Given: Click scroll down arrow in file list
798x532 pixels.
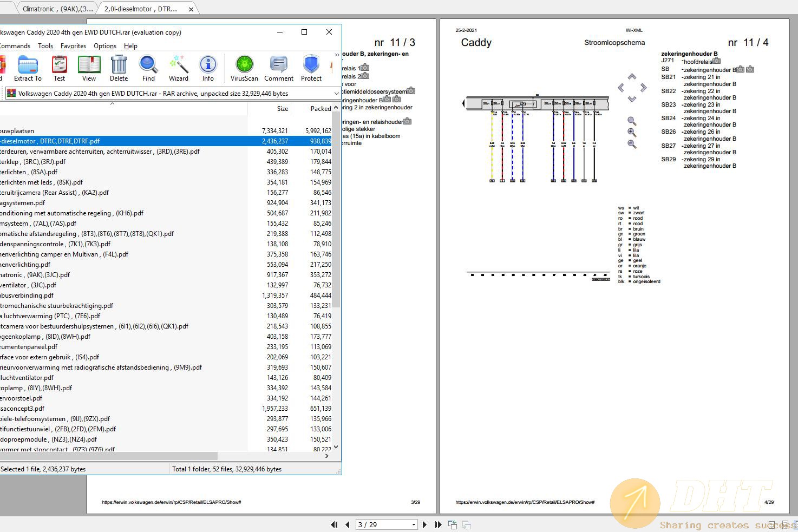Looking at the screenshot, I should click(x=336, y=447).
